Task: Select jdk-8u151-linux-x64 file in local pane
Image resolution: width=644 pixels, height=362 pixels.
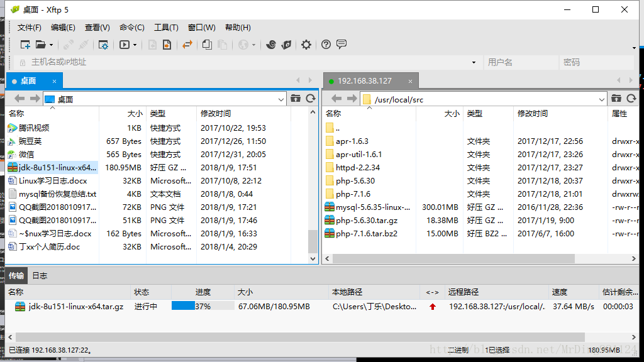Action: pos(52,167)
